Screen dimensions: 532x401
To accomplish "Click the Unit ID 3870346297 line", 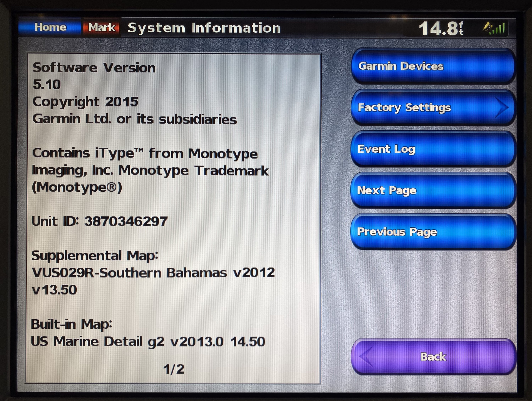I will click(x=99, y=221).
